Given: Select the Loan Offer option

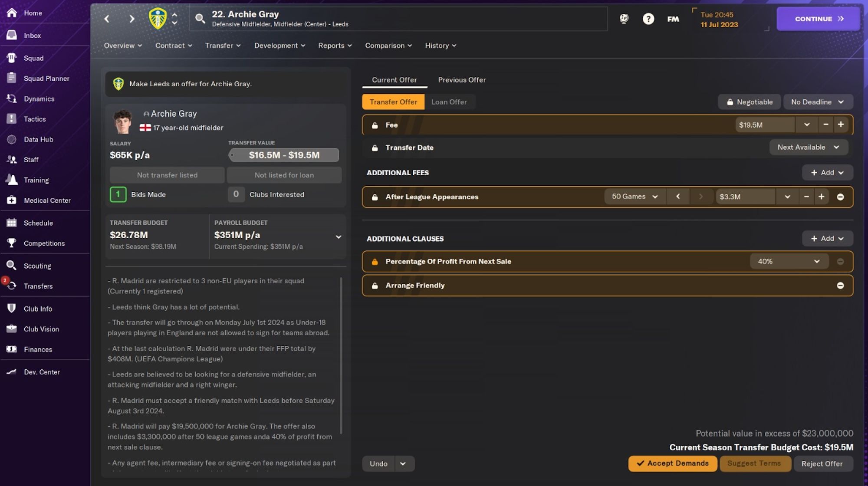Looking at the screenshot, I should (449, 102).
